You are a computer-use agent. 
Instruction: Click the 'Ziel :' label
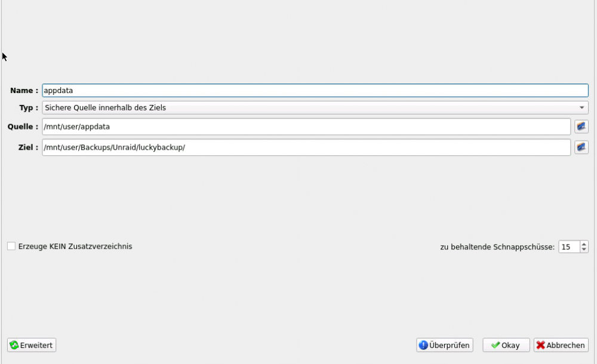tap(28, 147)
